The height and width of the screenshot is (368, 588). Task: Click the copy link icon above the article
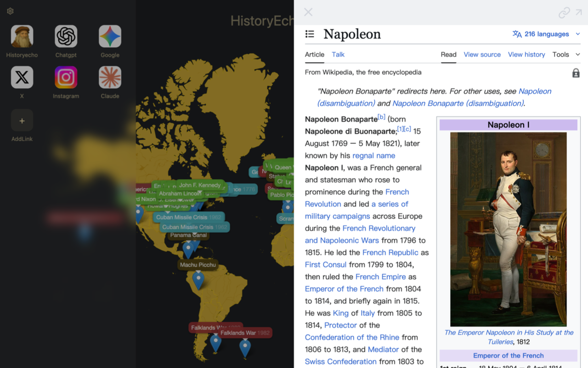pyautogui.click(x=564, y=12)
